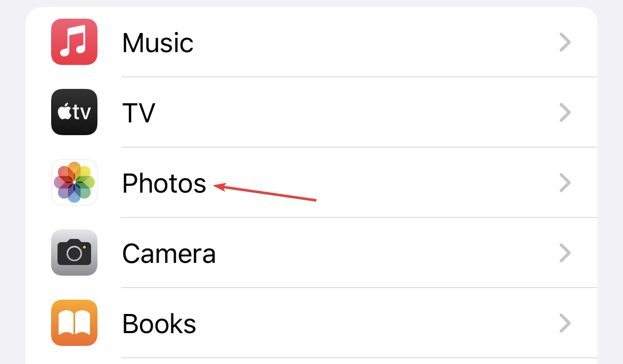Tap the red Music app icon

[75, 42]
